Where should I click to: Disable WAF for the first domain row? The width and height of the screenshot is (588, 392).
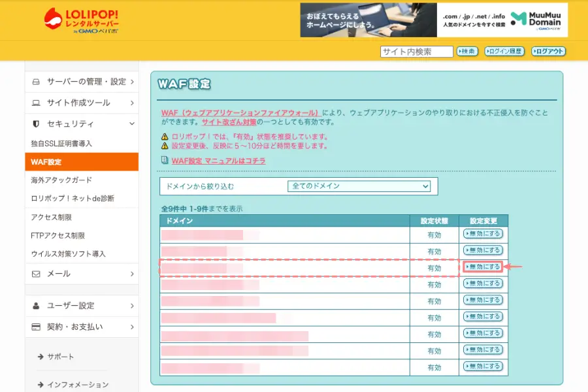coord(483,233)
